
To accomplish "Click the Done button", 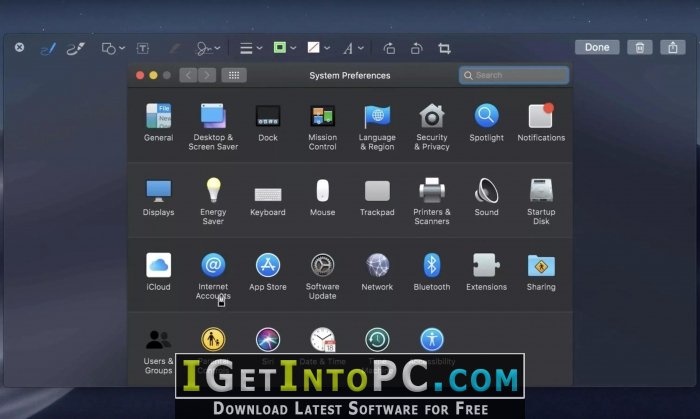I will (597, 47).
